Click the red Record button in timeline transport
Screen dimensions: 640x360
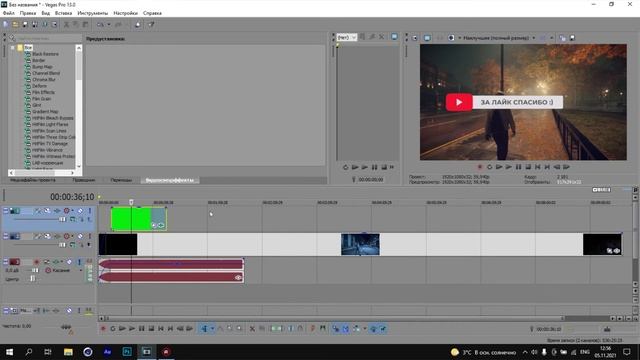(103, 329)
